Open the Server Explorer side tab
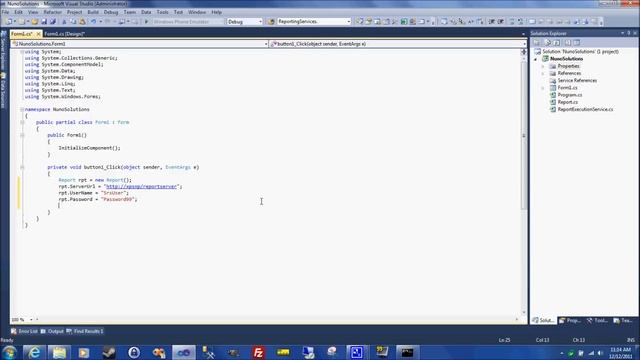The width and height of the screenshot is (640, 360). pos(3,50)
